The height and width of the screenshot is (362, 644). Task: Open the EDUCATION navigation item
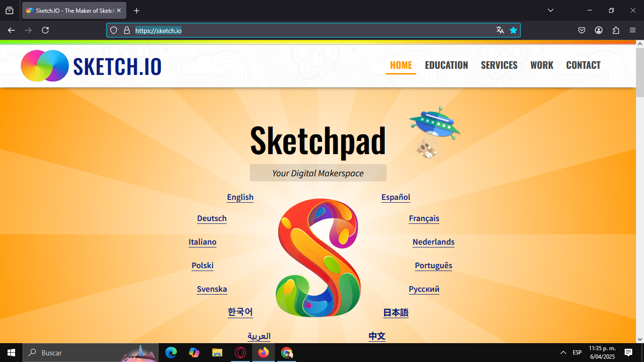[446, 65]
